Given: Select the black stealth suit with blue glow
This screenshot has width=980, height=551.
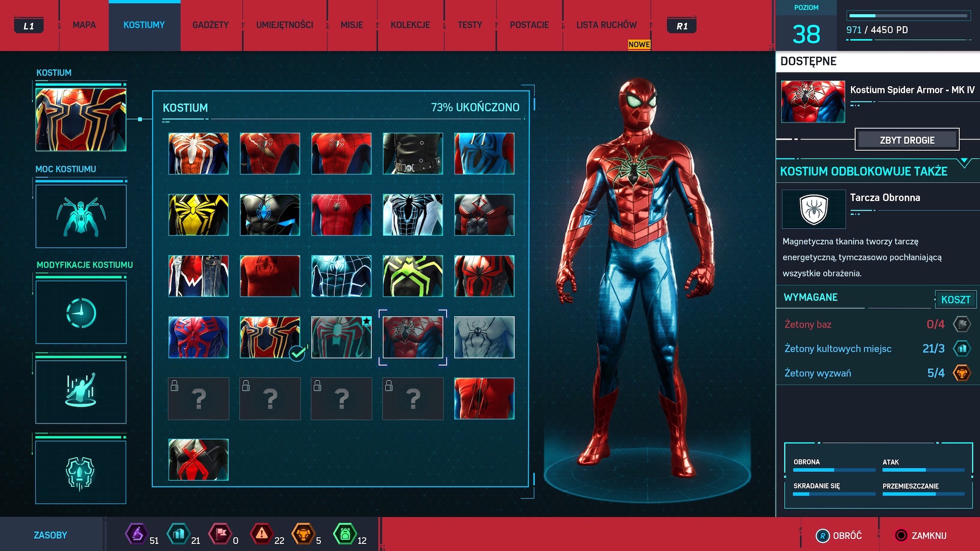Looking at the screenshot, I should point(270,215).
